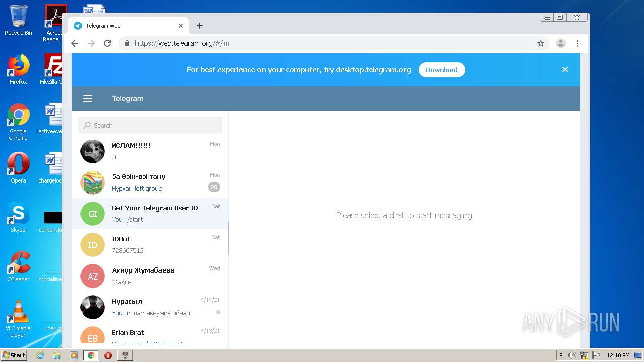Click the red AZ avatar
Image resolution: width=644 pixels, height=362 pixels.
click(93, 276)
